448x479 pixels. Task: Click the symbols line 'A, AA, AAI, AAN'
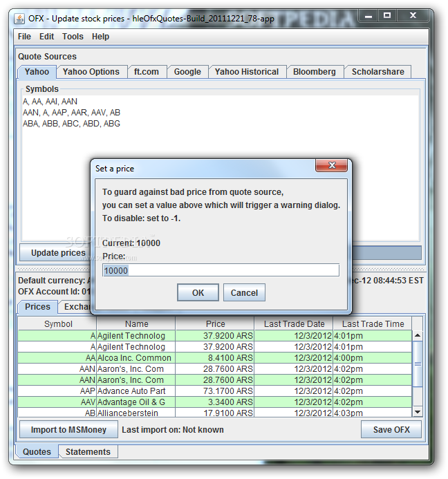(x=50, y=102)
